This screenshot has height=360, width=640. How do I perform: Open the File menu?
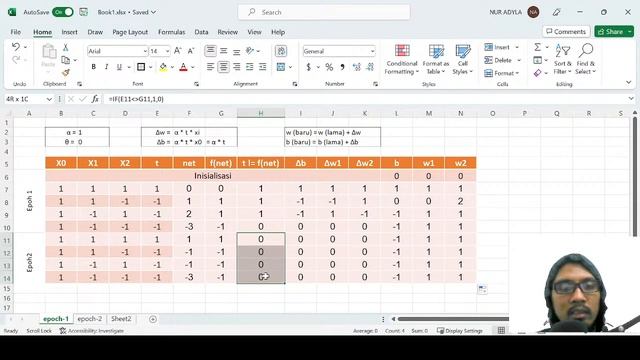click(16, 32)
